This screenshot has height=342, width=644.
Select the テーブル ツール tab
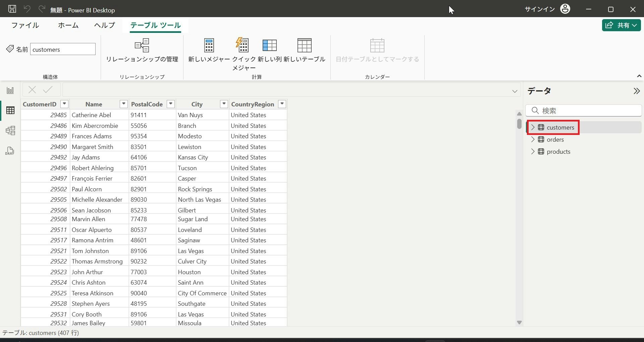click(155, 25)
